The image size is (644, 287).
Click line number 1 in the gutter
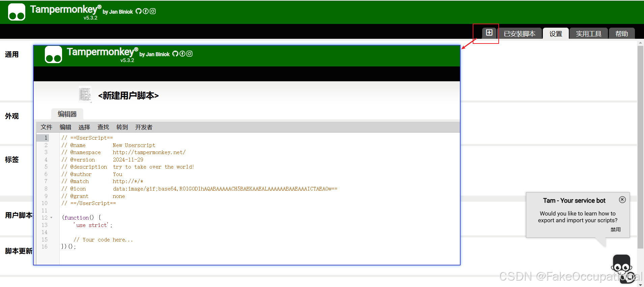46,138
